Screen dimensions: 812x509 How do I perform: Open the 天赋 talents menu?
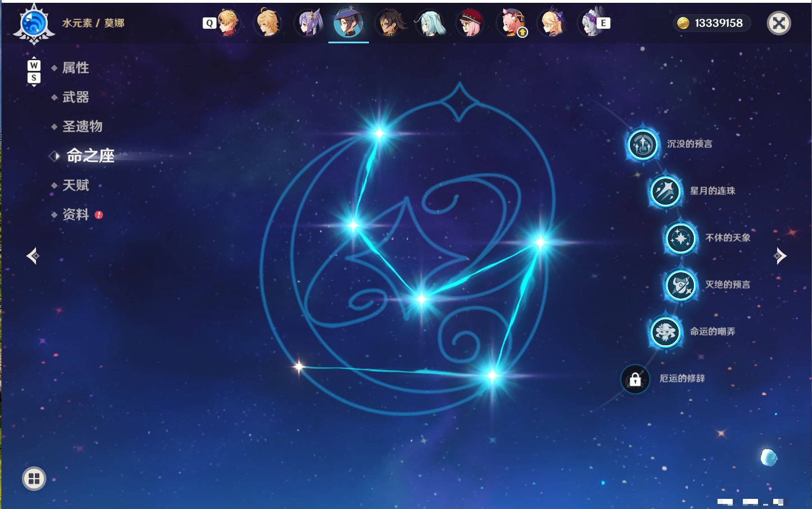pos(75,185)
